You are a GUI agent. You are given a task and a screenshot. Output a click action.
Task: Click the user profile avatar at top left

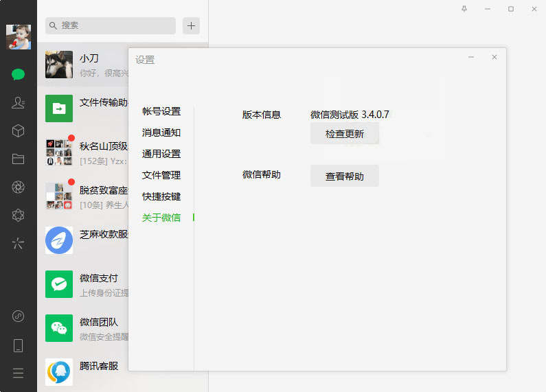click(19, 37)
